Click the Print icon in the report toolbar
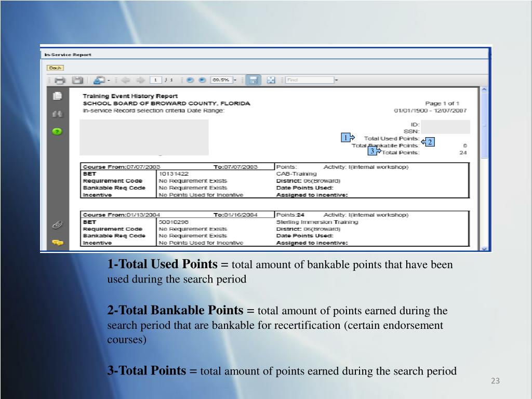 60,81
